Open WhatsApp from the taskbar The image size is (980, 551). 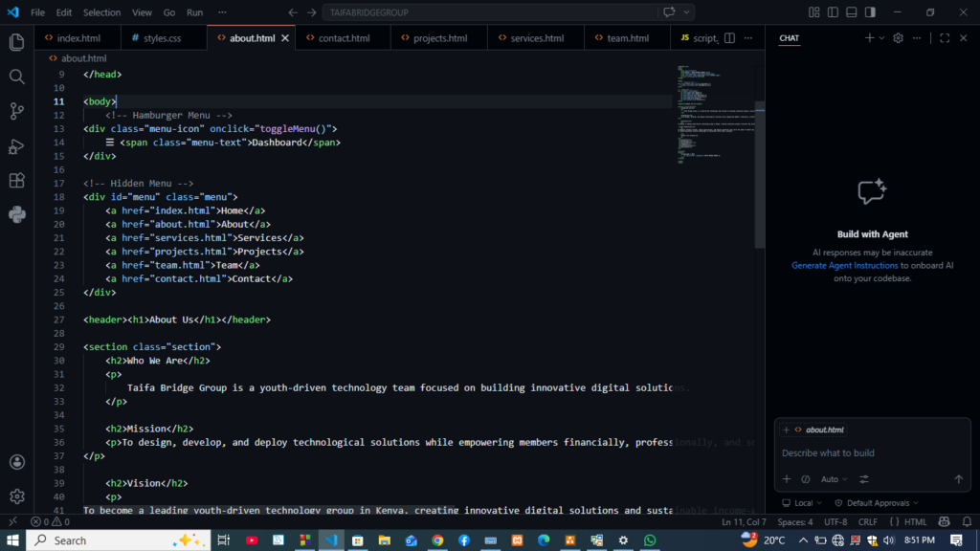(650, 540)
